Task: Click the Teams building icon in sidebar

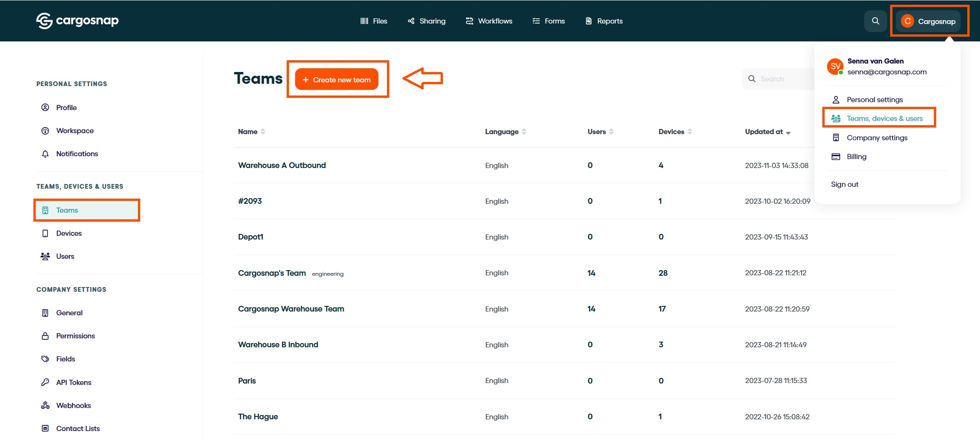Action: [45, 210]
